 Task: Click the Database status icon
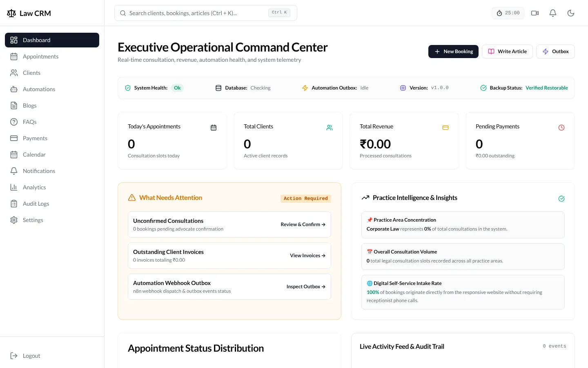click(x=218, y=88)
